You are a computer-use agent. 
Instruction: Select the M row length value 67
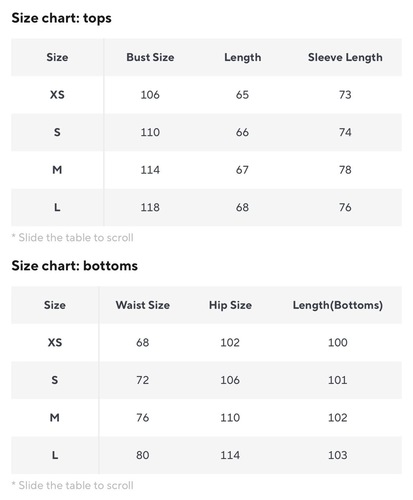point(242,170)
